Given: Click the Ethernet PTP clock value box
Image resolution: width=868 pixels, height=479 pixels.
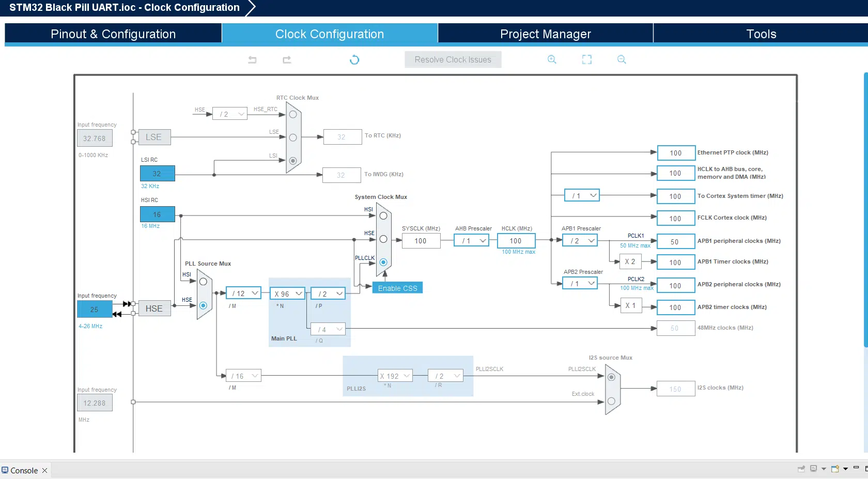Looking at the screenshot, I should point(676,153).
